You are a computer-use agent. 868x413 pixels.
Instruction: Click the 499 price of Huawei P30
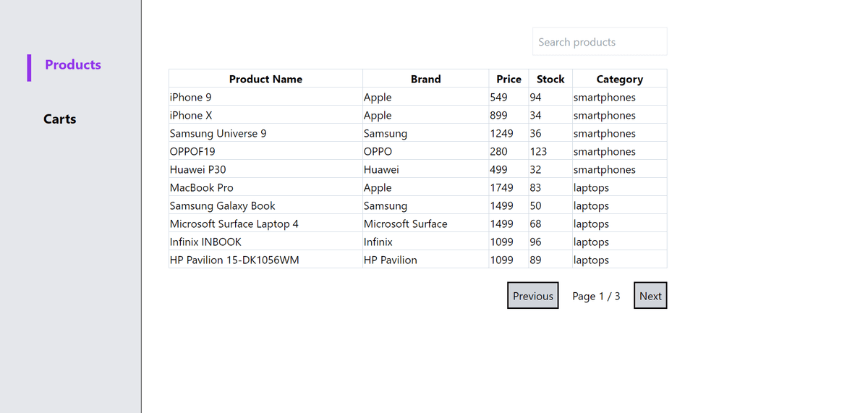[498, 169]
